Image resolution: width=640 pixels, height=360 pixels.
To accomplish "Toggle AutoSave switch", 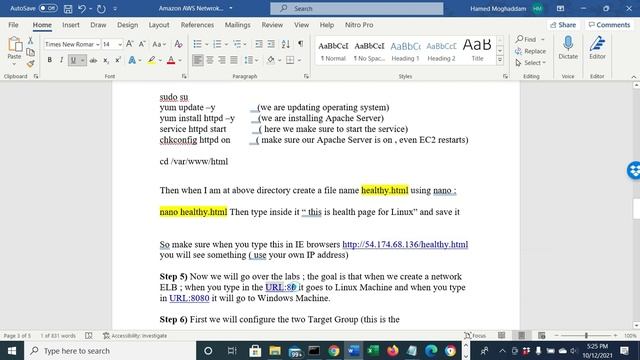I will tap(48, 8).
